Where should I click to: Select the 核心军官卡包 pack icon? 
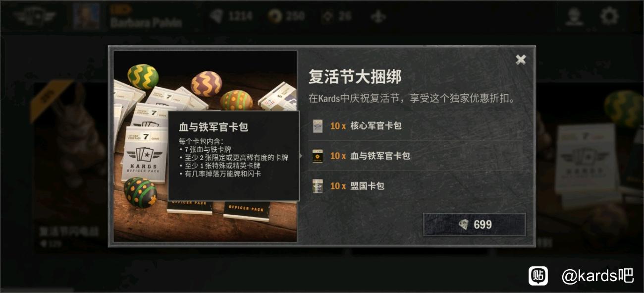coord(318,126)
